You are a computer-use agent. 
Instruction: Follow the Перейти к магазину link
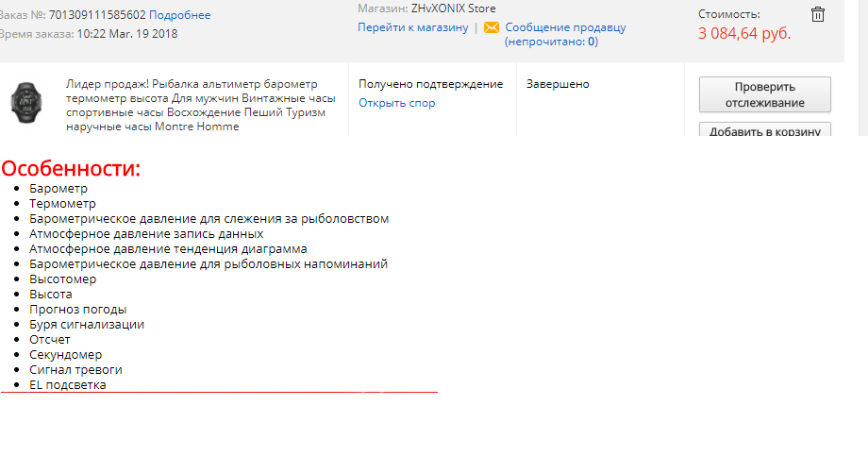coord(412,27)
